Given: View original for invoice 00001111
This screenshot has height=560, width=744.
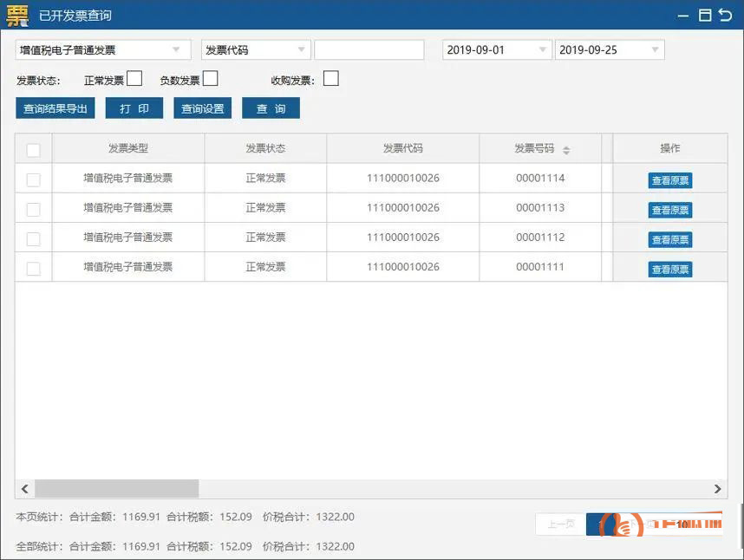Looking at the screenshot, I should click(x=670, y=269).
